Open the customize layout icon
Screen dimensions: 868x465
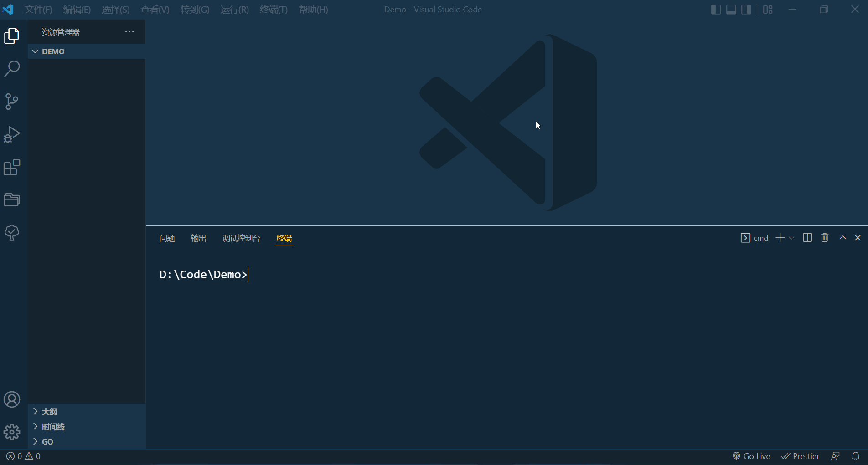tap(768, 10)
